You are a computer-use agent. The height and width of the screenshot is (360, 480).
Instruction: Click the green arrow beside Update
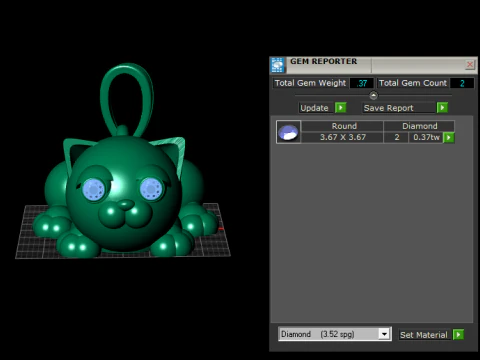pos(341,108)
